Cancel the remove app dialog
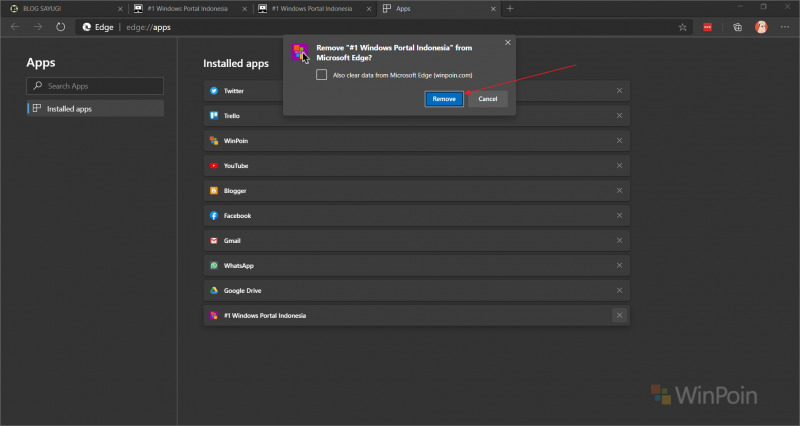Viewport: 800px width, 426px height. (488, 99)
